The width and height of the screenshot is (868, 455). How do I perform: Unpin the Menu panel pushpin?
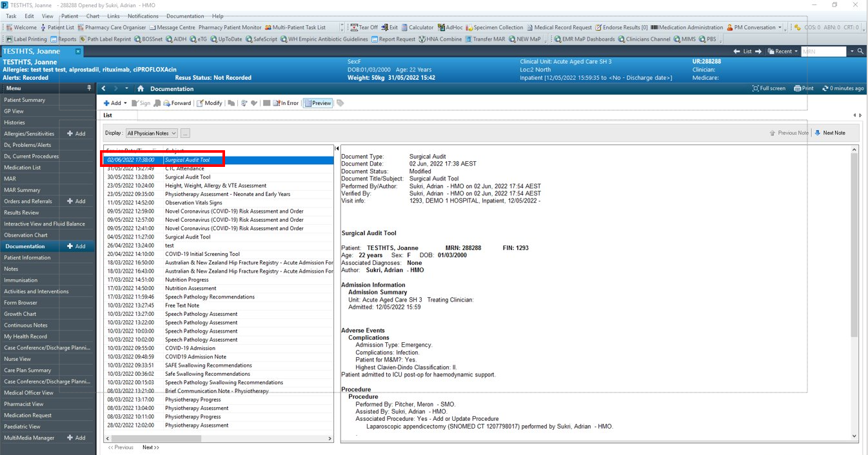(x=89, y=88)
